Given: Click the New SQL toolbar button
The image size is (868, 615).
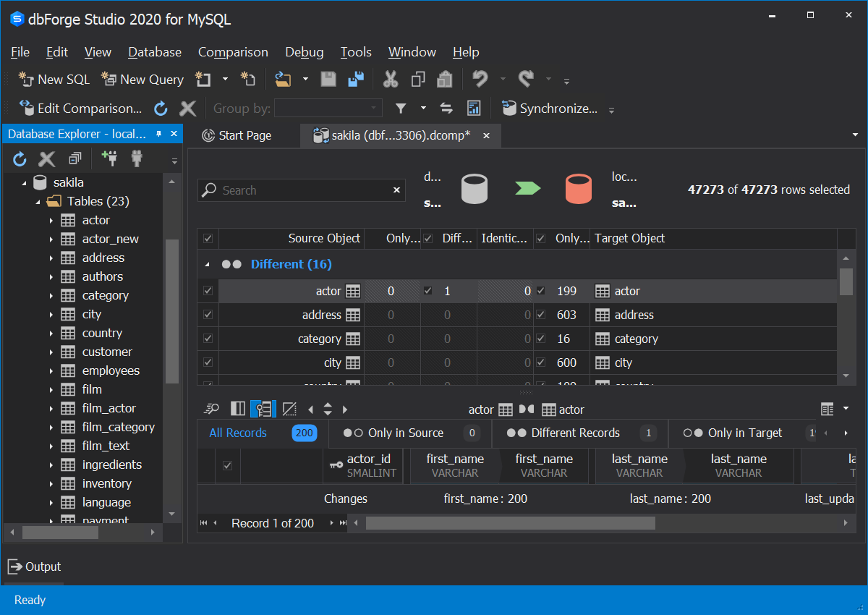Looking at the screenshot, I should (x=54, y=80).
